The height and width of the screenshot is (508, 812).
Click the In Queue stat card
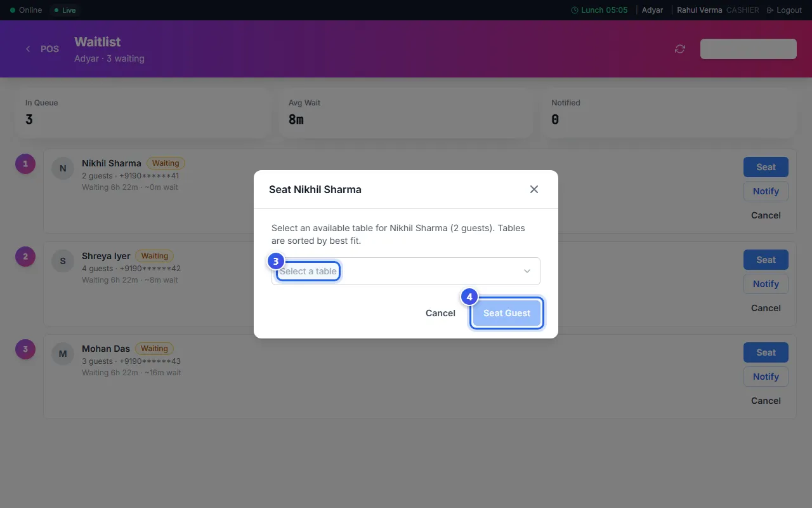point(143,112)
